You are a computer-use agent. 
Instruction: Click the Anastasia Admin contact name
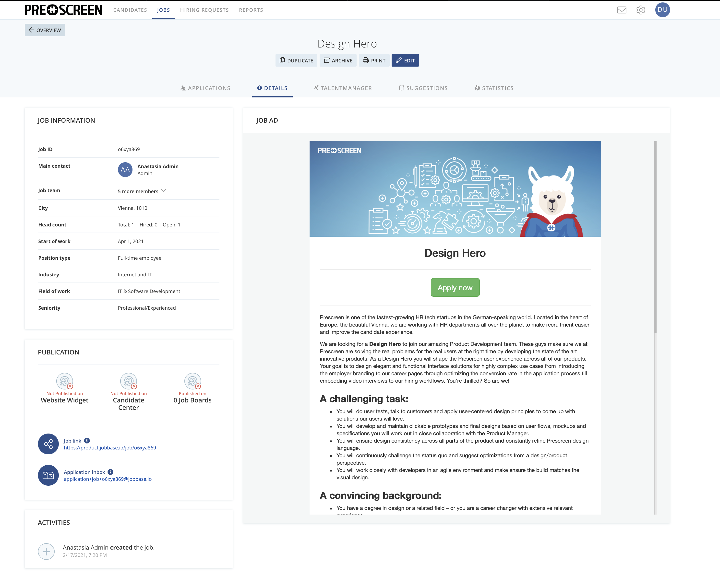pyautogui.click(x=158, y=166)
